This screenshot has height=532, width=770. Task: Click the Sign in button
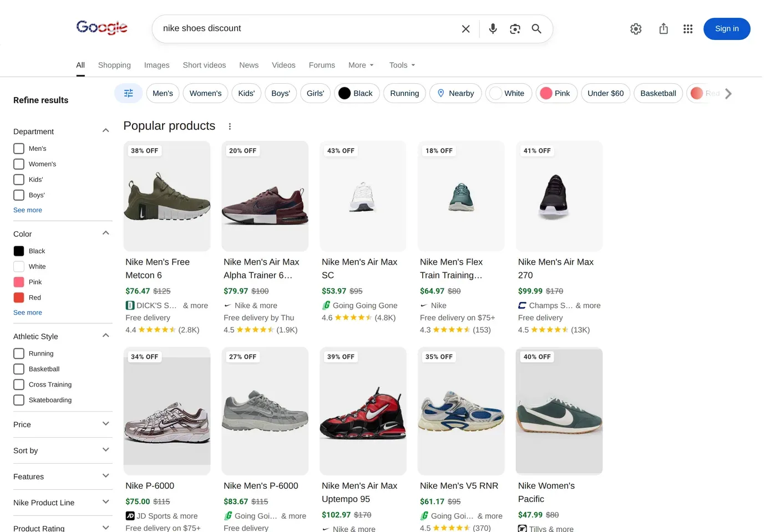tap(727, 29)
